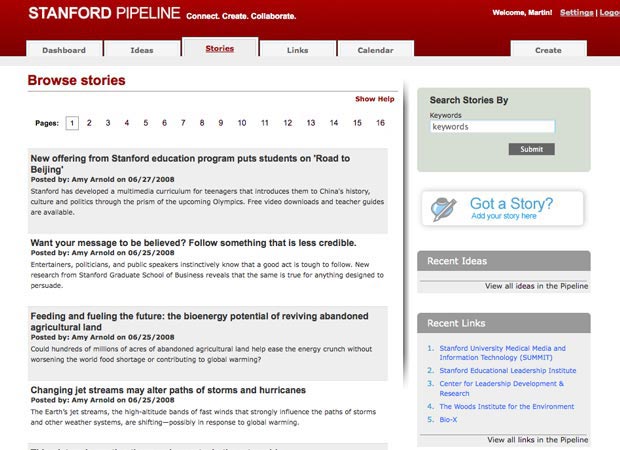Open the Bio-X link

click(448, 420)
